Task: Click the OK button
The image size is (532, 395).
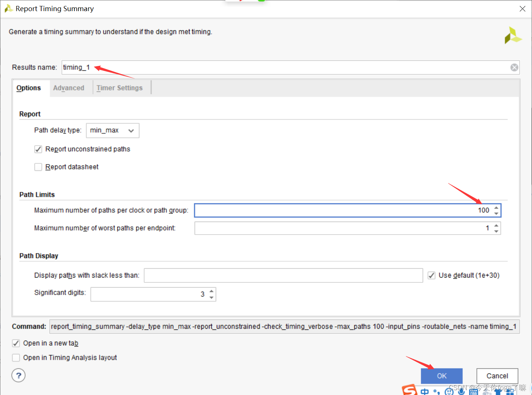Action: (442, 376)
